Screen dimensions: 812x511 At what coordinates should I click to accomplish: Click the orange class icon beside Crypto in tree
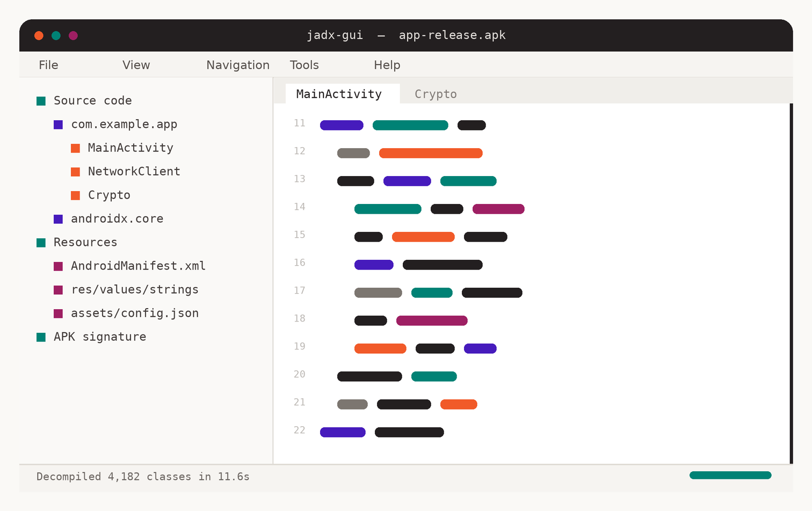pyautogui.click(x=75, y=195)
